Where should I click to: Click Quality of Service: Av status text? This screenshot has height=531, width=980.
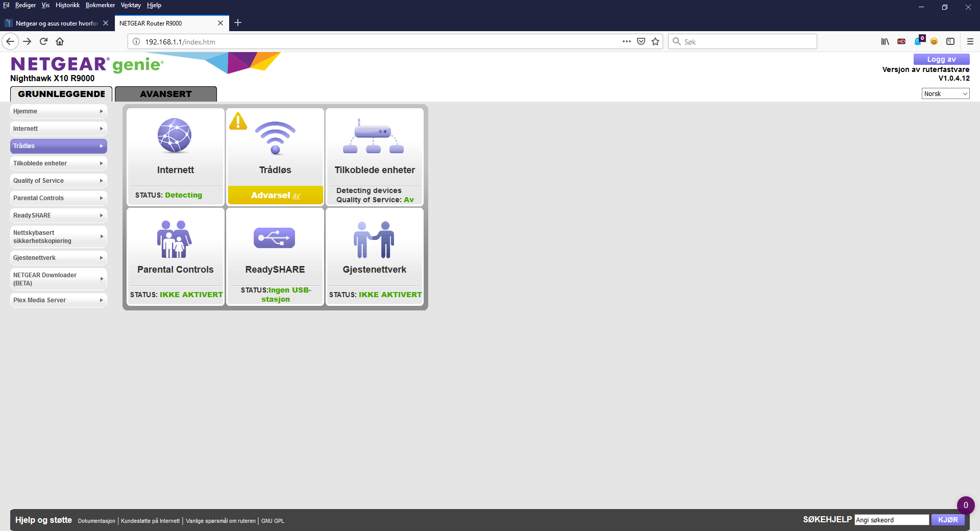pos(375,200)
